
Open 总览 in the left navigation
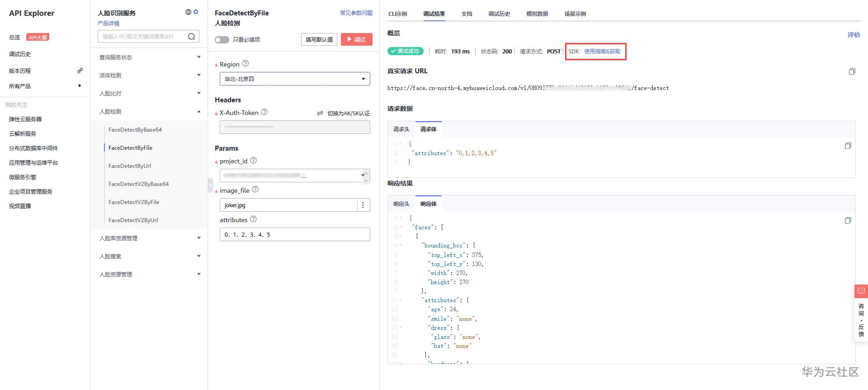coord(14,38)
